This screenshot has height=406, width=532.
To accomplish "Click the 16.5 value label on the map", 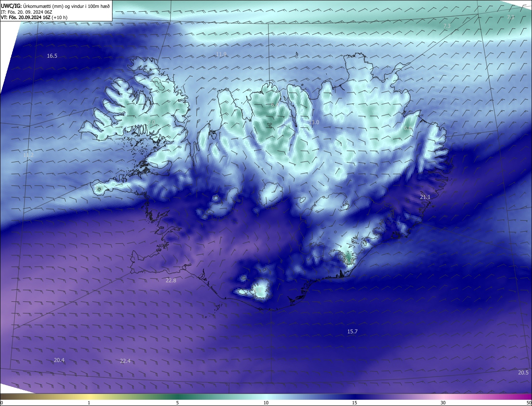I will (52, 56).
